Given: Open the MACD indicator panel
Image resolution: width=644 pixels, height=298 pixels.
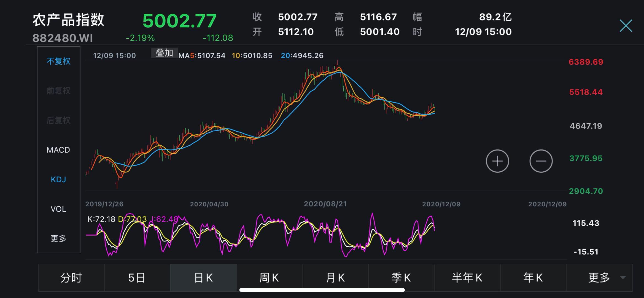Looking at the screenshot, I should (x=58, y=150).
